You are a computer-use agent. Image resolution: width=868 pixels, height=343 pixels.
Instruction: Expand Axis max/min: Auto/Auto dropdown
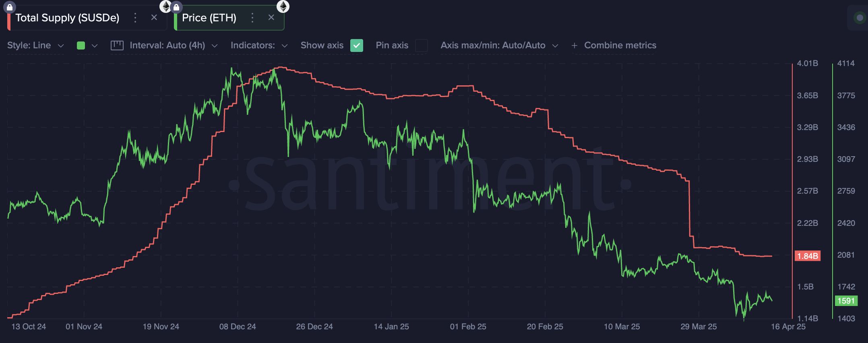pos(499,45)
